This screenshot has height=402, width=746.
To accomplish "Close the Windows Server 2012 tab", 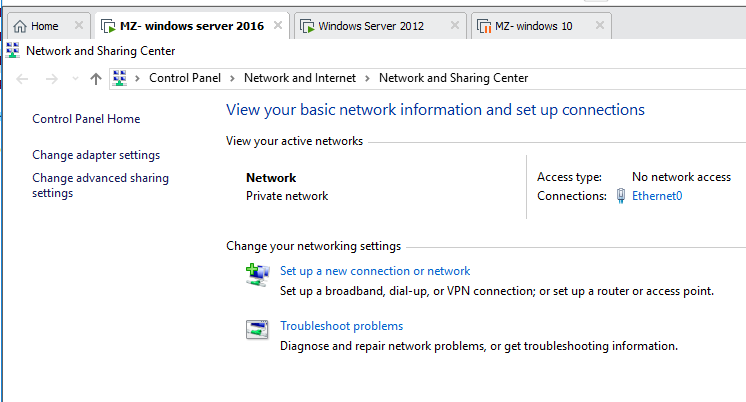I will (x=455, y=25).
